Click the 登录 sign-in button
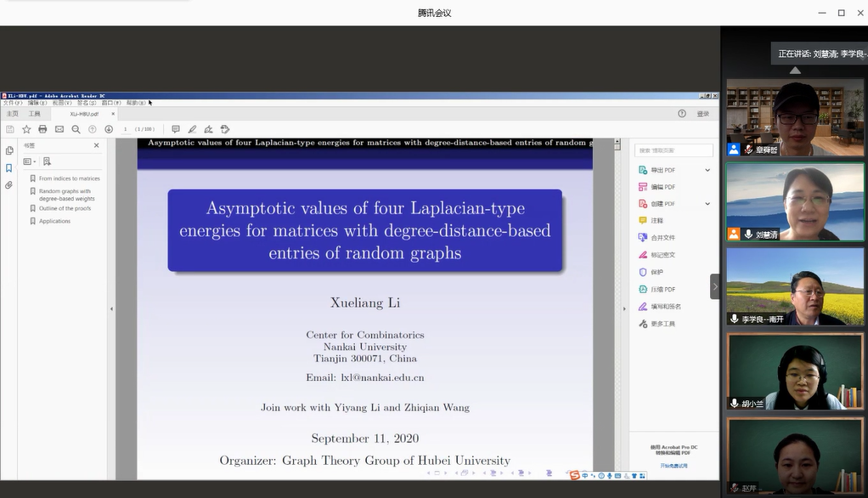This screenshot has height=498, width=868. [702, 113]
